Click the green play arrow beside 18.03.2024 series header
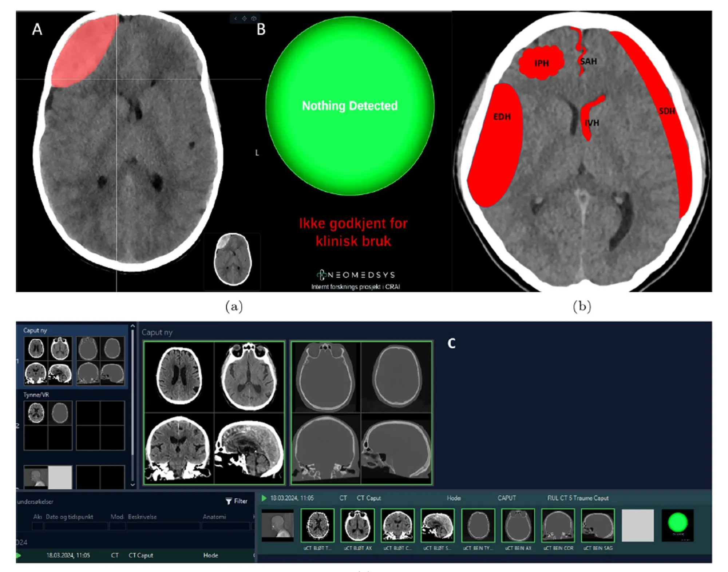 pyautogui.click(x=264, y=498)
